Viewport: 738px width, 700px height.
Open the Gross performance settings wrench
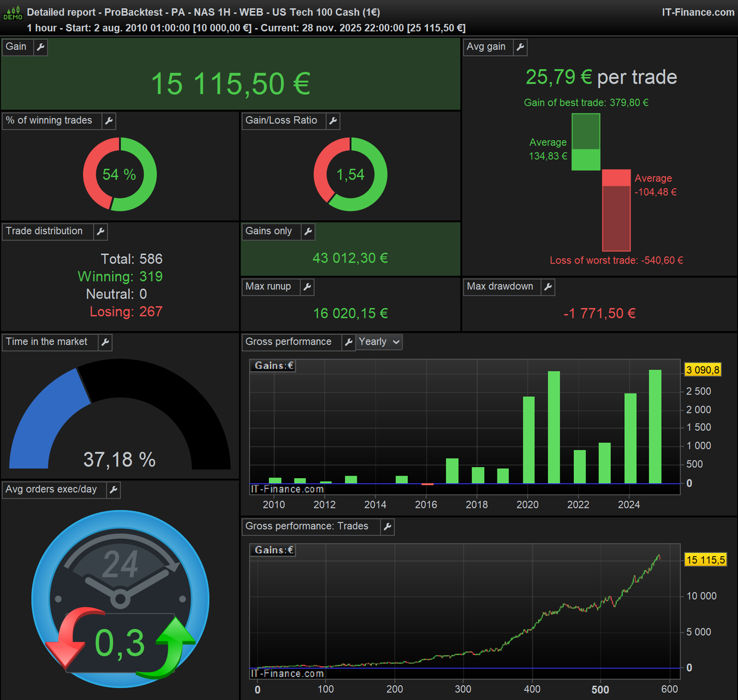point(349,342)
